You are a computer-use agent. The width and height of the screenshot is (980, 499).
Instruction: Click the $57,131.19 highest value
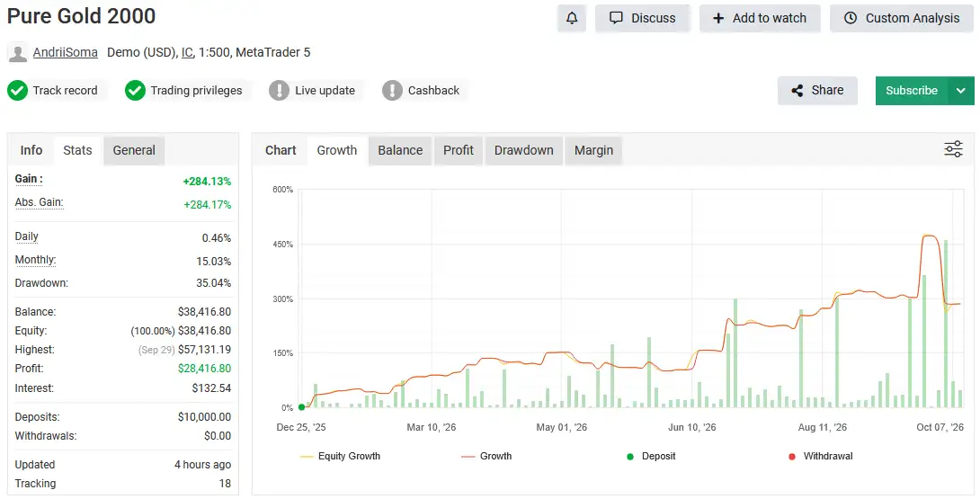[204, 350]
